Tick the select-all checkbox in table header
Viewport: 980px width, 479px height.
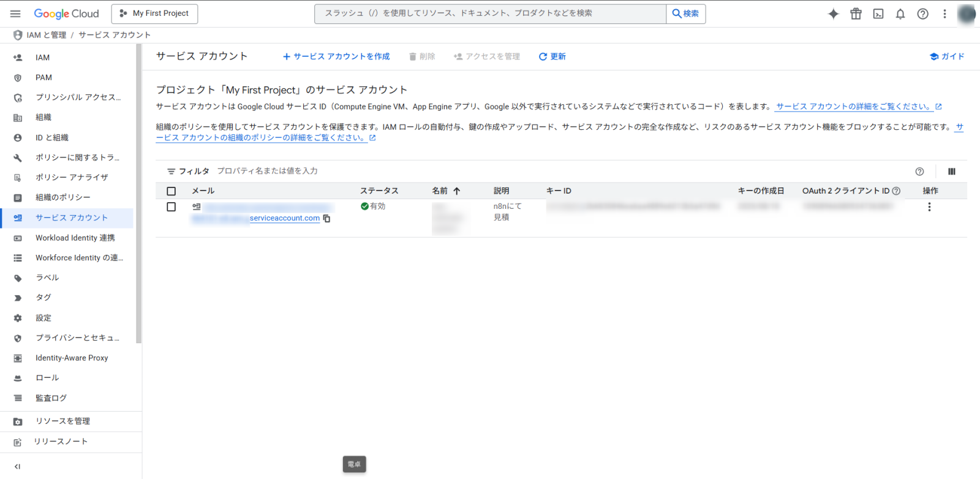171,191
